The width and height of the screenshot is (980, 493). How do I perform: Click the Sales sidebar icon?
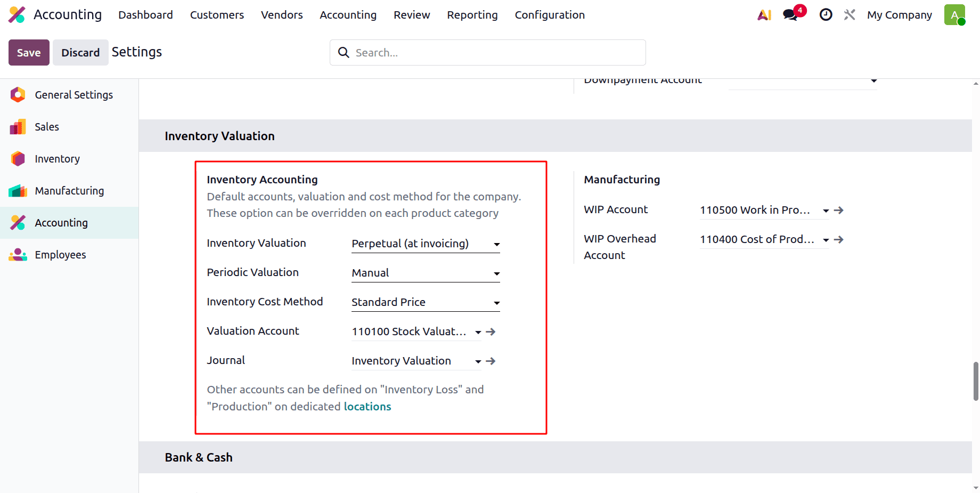(18, 127)
